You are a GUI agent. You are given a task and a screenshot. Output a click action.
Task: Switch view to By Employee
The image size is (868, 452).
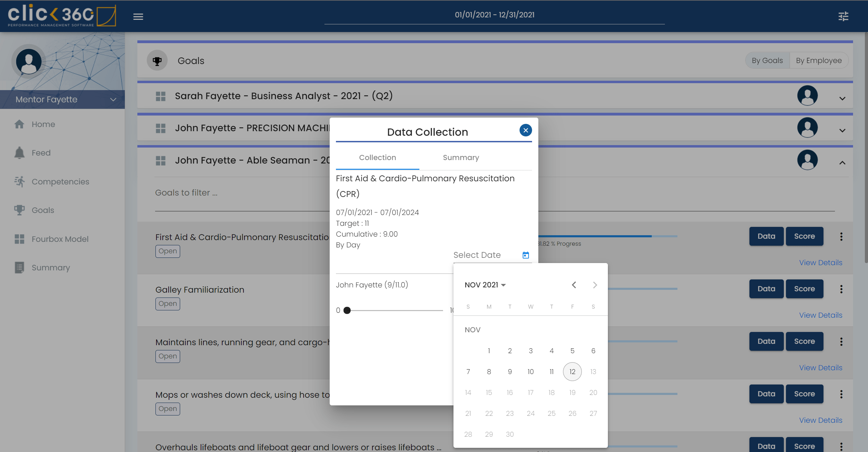coord(819,61)
